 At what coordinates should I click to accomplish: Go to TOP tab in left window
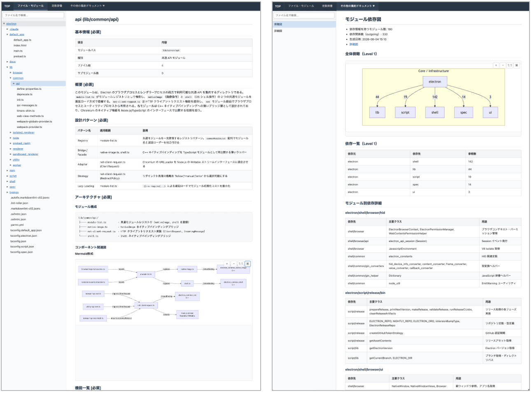pyautogui.click(x=7, y=6)
